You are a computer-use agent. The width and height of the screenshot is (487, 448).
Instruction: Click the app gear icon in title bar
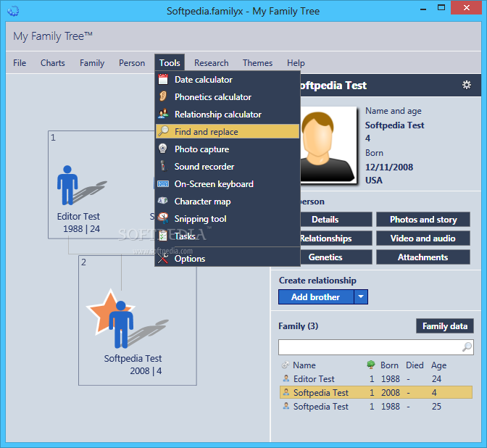pyautogui.click(x=13, y=11)
